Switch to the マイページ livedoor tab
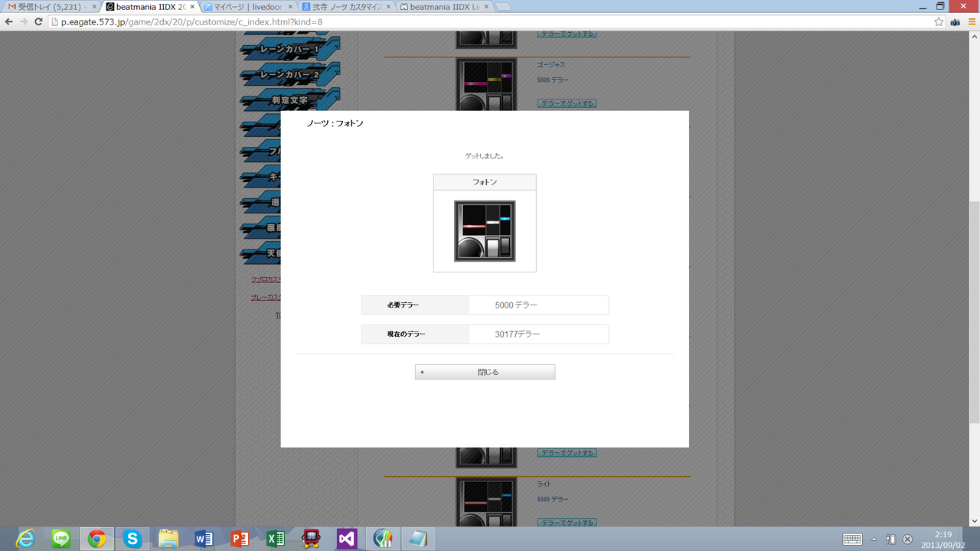This screenshot has height=551, width=980. [x=247, y=7]
